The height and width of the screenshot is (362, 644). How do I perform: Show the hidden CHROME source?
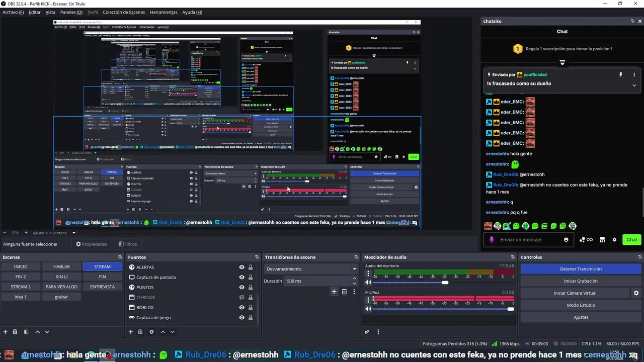(242, 298)
